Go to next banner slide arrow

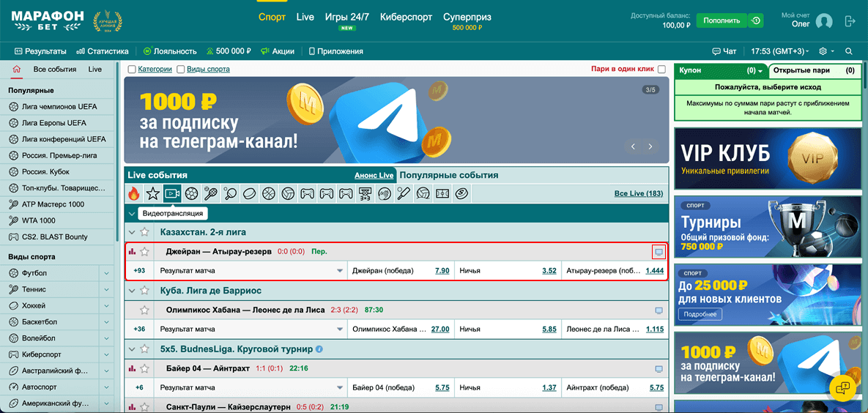tap(650, 146)
